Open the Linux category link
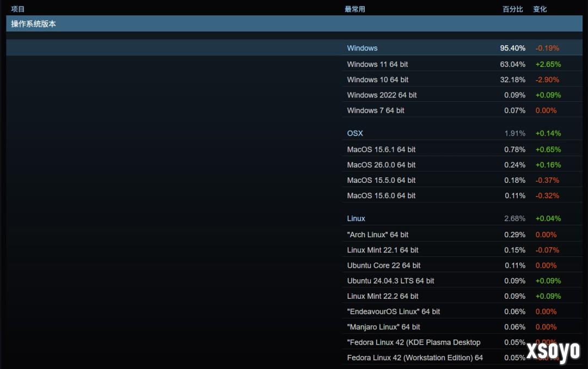 coord(356,218)
